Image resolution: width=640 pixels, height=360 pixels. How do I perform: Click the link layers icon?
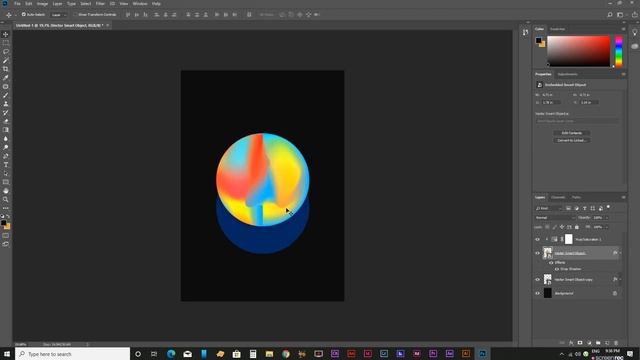point(562,343)
